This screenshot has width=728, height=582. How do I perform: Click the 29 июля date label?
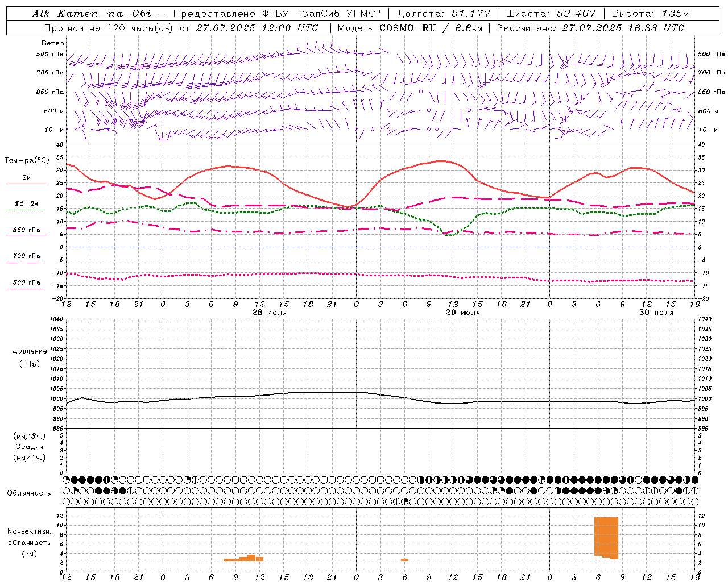[x=462, y=313]
